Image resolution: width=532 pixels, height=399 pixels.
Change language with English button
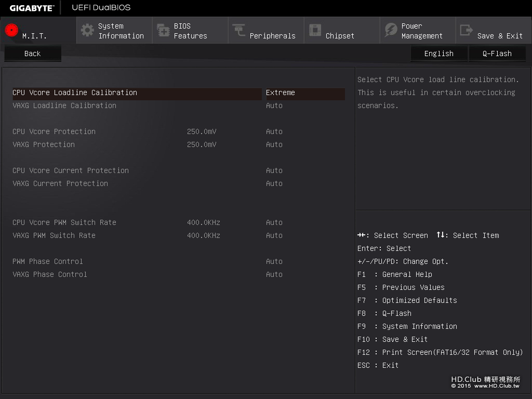[438, 54]
